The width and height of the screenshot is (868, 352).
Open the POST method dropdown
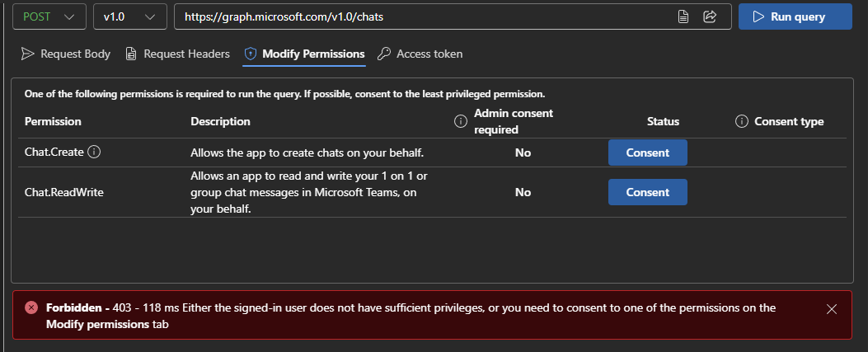(x=49, y=16)
